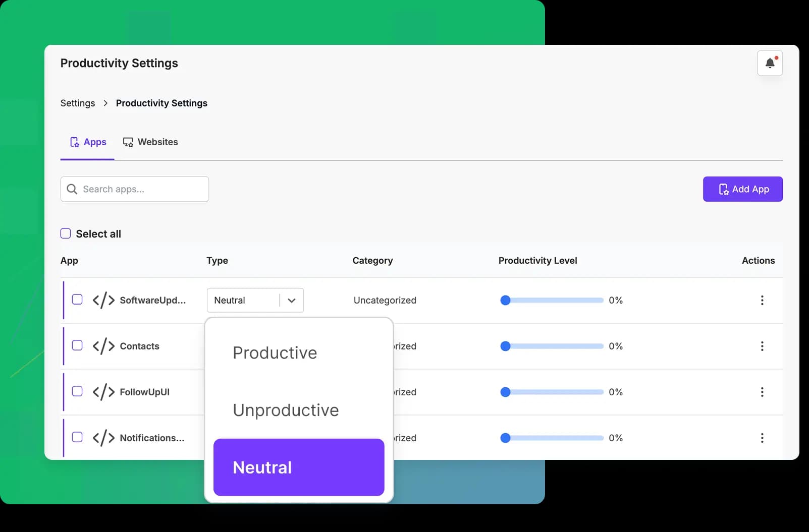Image resolution: width=809 pixels, height=532 pixels.
Task: Check the Select all checkbox
Action: tap(66, 233)
